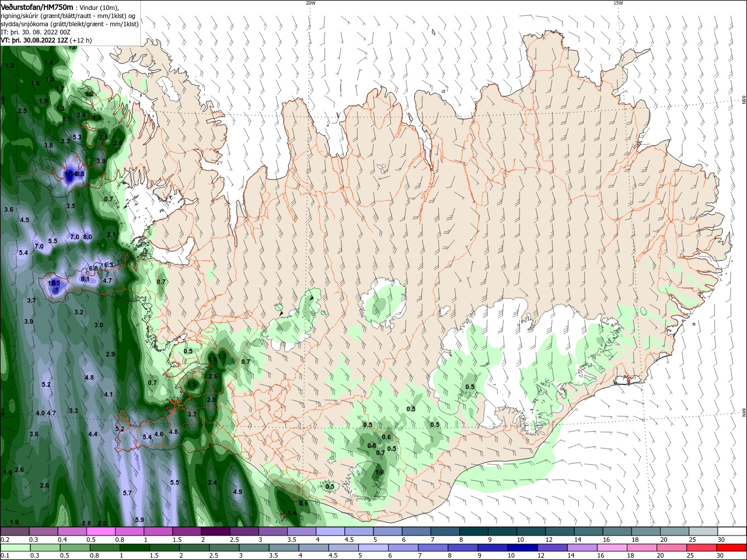Click the precipitation value 8.1 on the map
Screen dimensions: 747x560
85,279
